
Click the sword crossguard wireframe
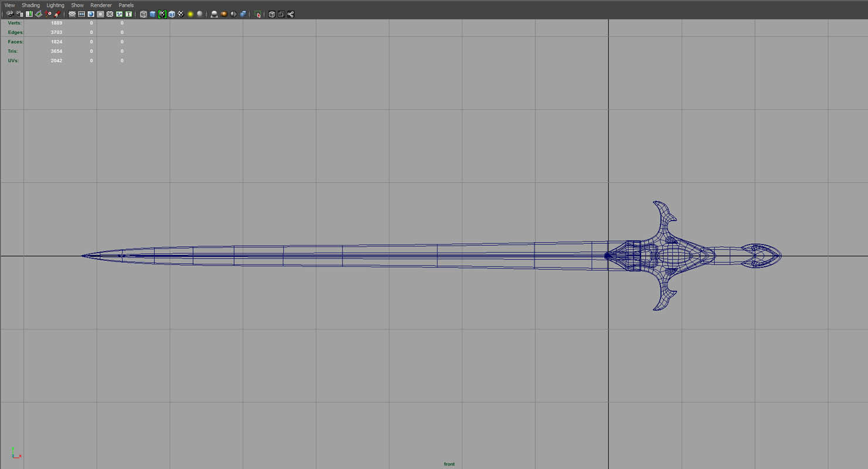tap(664, 256)
